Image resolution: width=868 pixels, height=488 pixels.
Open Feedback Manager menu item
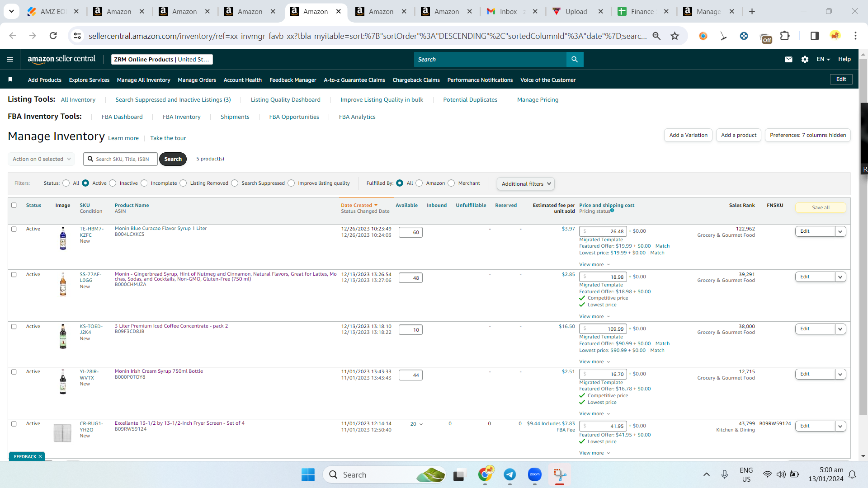(292, 80)
